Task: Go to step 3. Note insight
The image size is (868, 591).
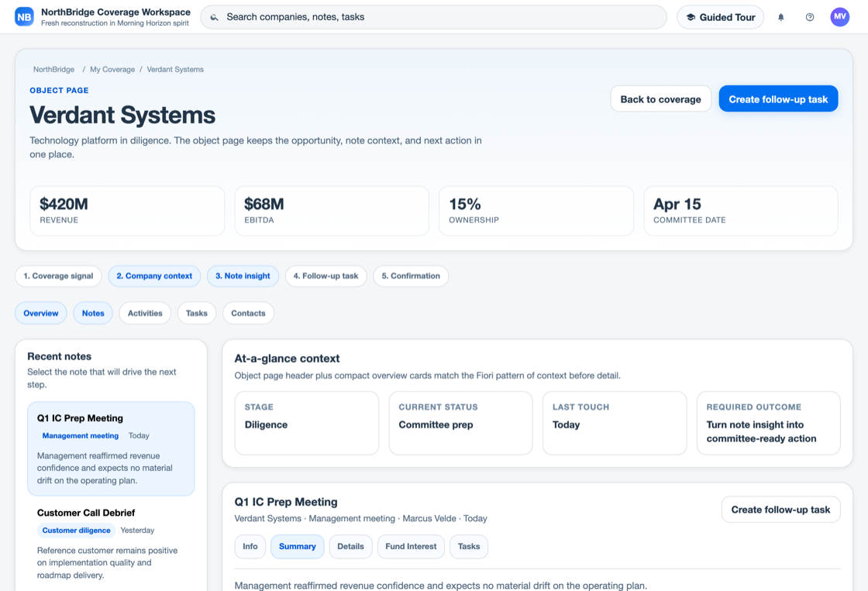Action: tap(243, 276)
